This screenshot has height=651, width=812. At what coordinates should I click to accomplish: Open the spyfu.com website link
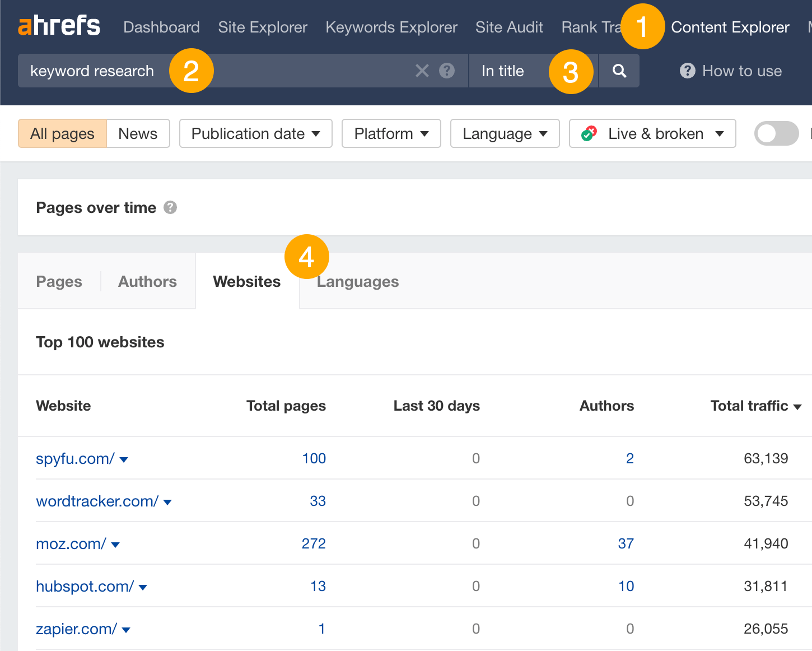click(74, 458)
